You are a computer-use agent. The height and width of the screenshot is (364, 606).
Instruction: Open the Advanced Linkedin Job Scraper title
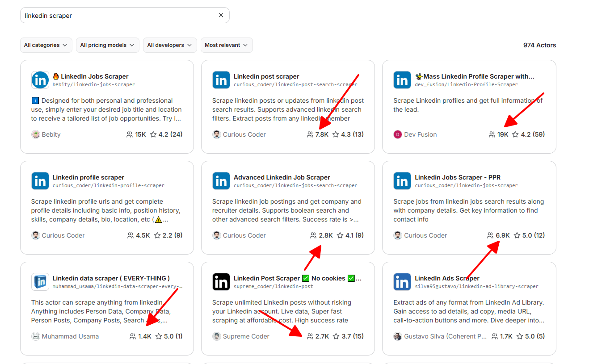pyautogui.click(x=282, y=177)
